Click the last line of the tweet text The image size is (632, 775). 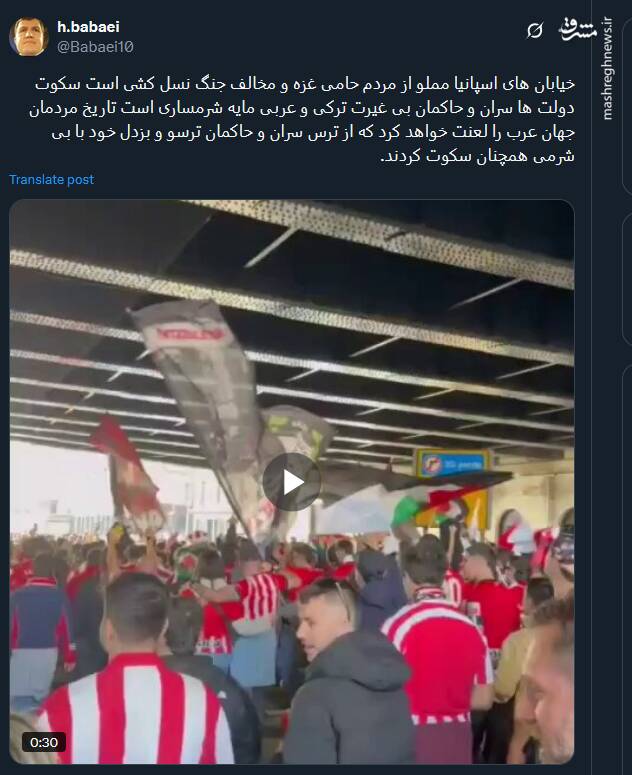pyautogui.click(x=477, y=157)
